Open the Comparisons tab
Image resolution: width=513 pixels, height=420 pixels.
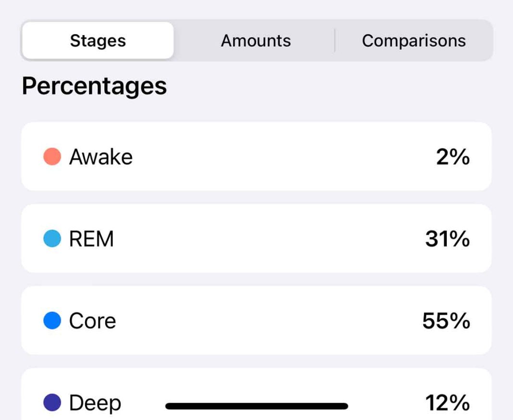(414, 40)
